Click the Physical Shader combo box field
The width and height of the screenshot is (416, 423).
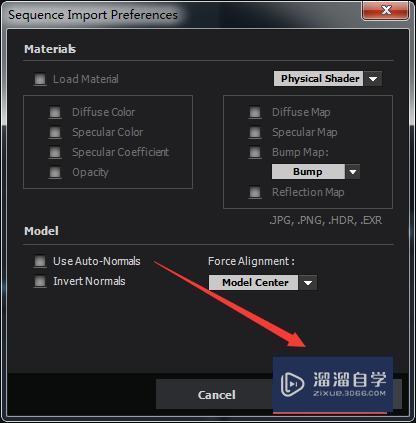click(318, 79)
